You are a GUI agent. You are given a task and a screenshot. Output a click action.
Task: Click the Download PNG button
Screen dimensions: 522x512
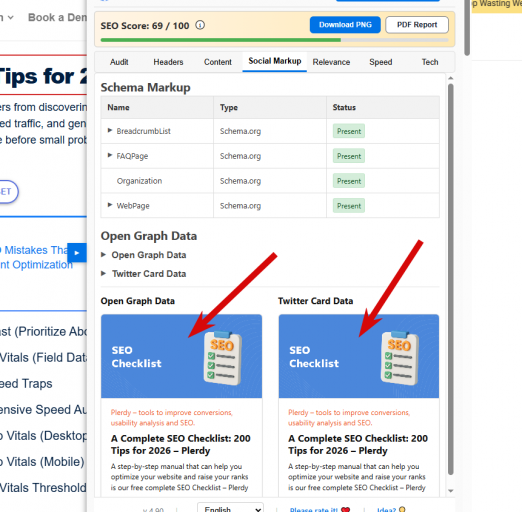345,25
